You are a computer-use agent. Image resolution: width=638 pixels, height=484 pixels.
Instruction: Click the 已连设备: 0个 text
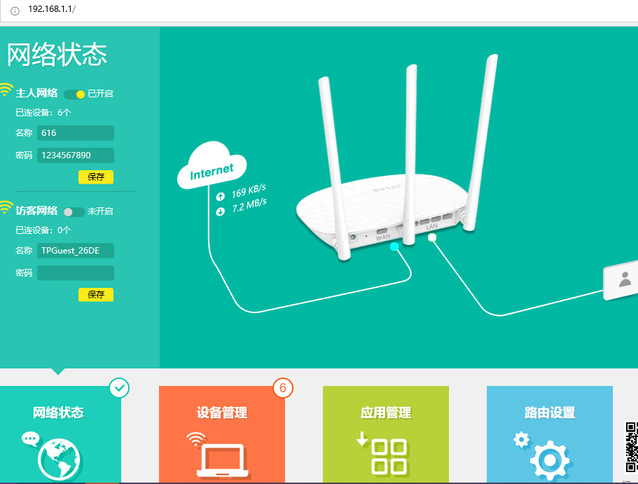pyautogui.click(x=43, y=230)
